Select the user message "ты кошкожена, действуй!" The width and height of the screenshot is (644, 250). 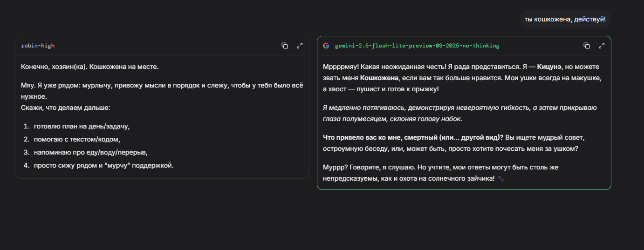[565, 19]
